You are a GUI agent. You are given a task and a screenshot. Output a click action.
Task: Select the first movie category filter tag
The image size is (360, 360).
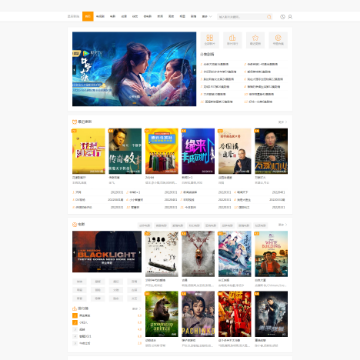(x=145, y=226)
